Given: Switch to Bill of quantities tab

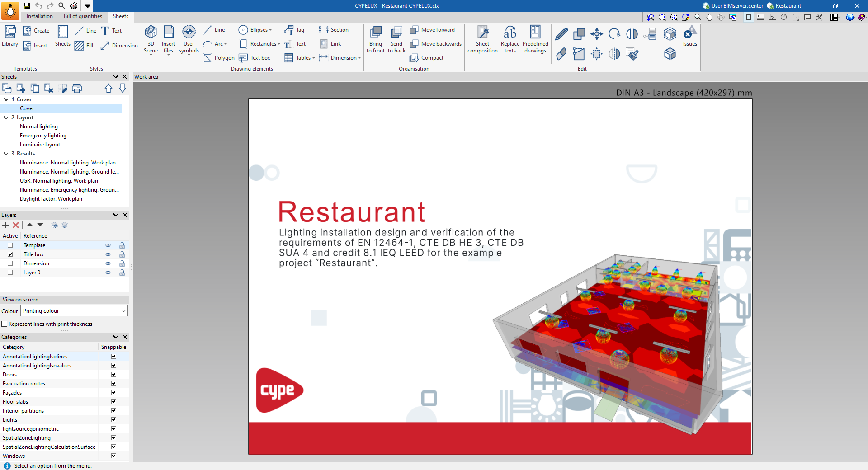Looking at the screenshot, I should point(83,16).
